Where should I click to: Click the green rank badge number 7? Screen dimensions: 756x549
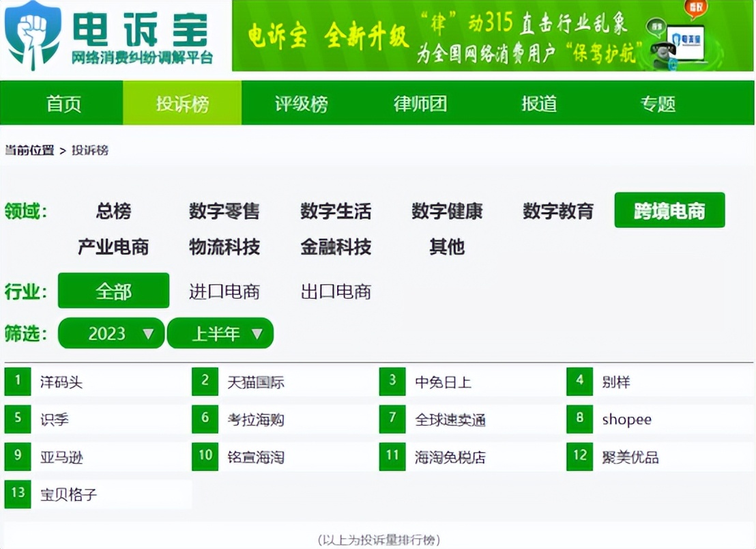pos(392,419)
